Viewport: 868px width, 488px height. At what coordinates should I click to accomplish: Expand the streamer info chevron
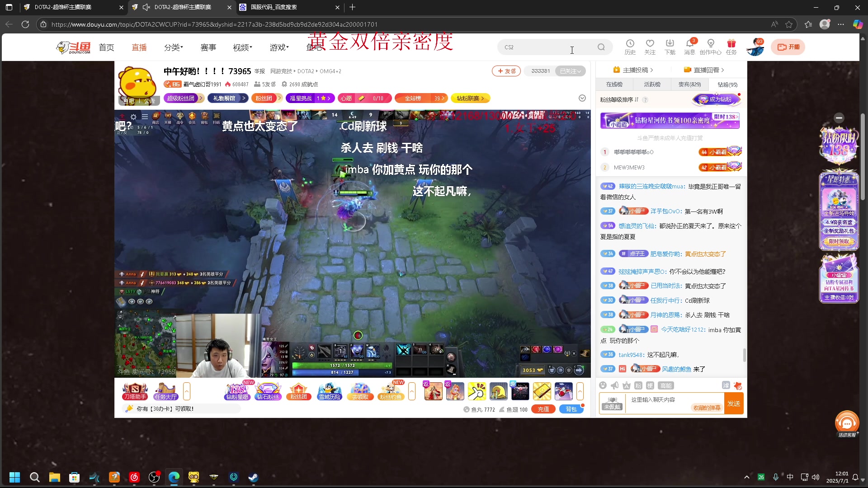[582, 98]
